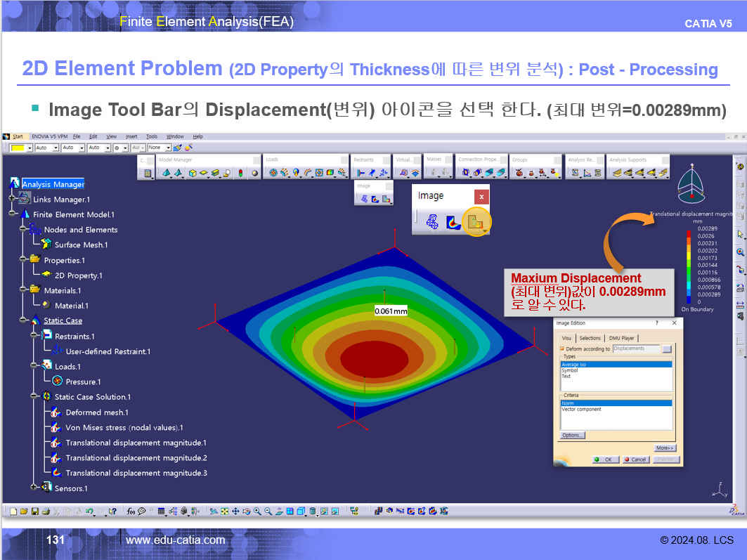Open the yellow color dropdown in graphic properties
This screenshot has width=747, height=560.
click(x=28, y=148)
